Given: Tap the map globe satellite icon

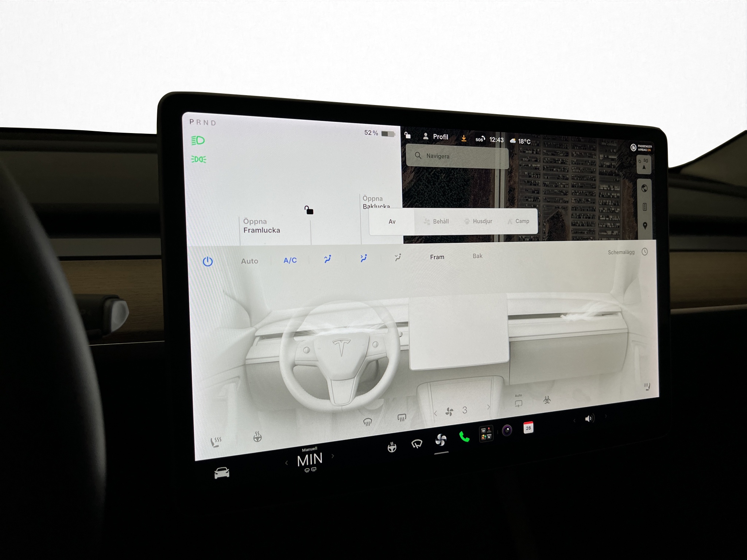Looking at the screenshot, I should tap(645, 188).
